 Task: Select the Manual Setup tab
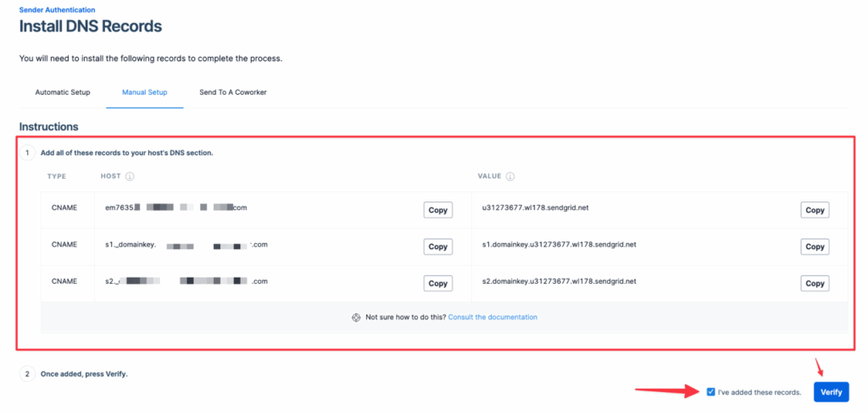pos(144,92)
